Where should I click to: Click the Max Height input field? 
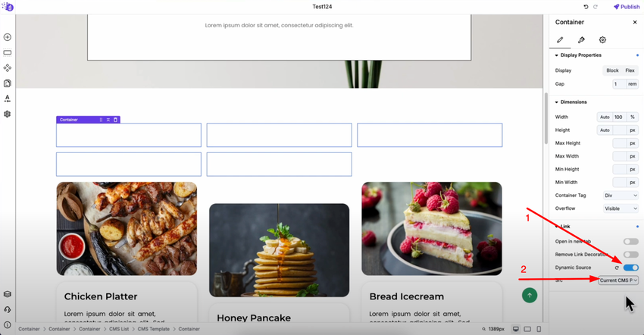pos(620,143)
